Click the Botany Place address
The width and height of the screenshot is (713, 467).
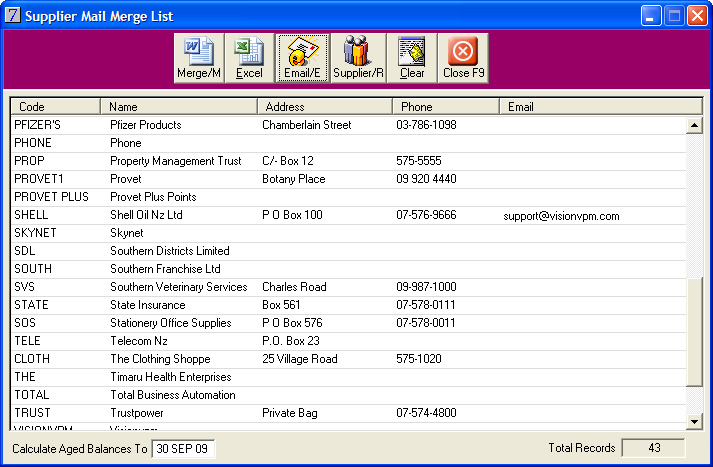(x=294, y=179)
